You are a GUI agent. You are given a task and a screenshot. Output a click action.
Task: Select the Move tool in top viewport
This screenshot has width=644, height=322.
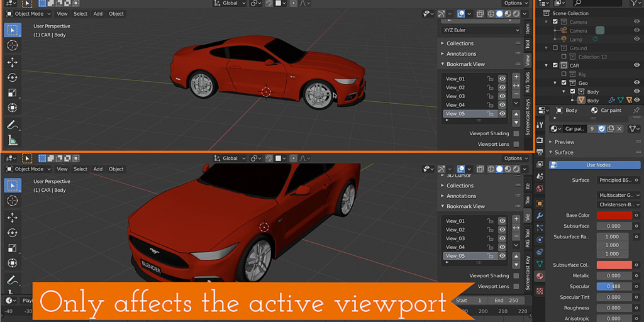point(13,62)
